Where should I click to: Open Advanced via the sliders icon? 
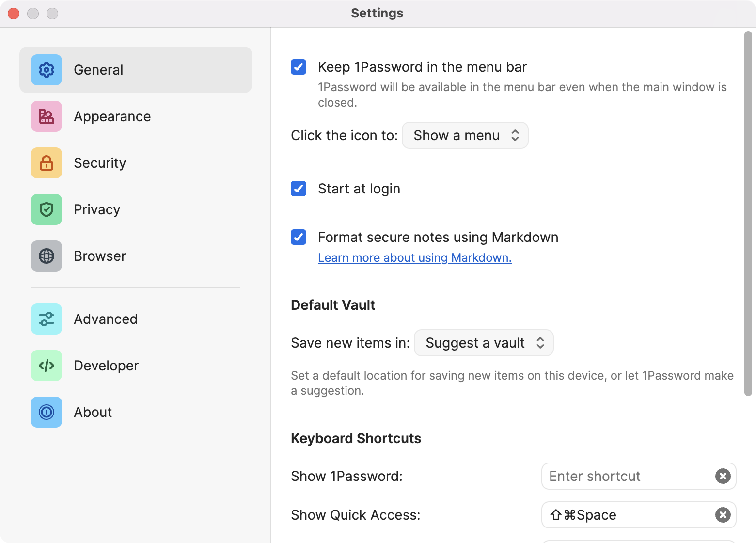[x=46, y=319]
